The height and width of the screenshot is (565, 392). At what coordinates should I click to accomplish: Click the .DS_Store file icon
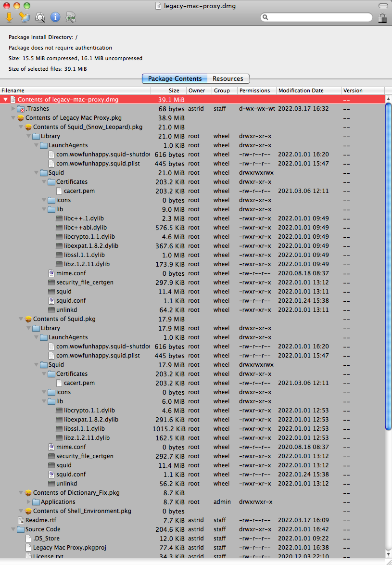pos(28,539)
